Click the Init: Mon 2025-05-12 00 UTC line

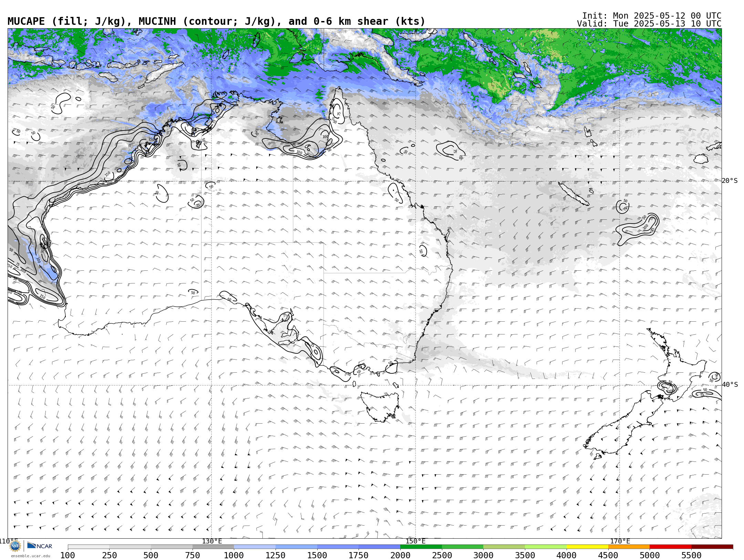point(651,16)
